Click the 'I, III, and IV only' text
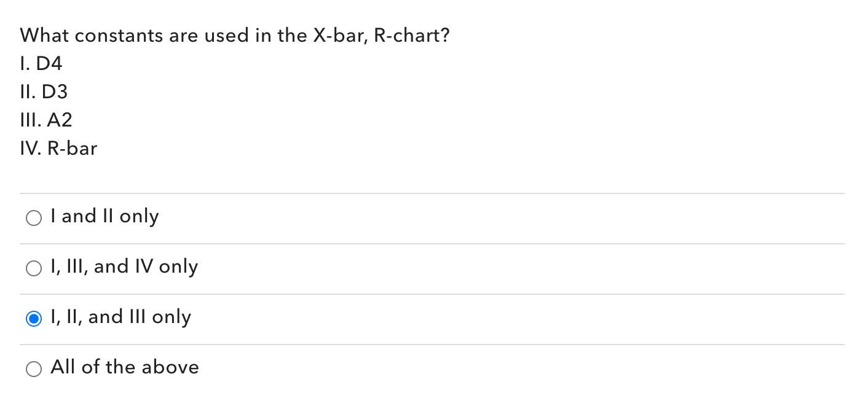The image size is (868, 409). click(124, 267)
